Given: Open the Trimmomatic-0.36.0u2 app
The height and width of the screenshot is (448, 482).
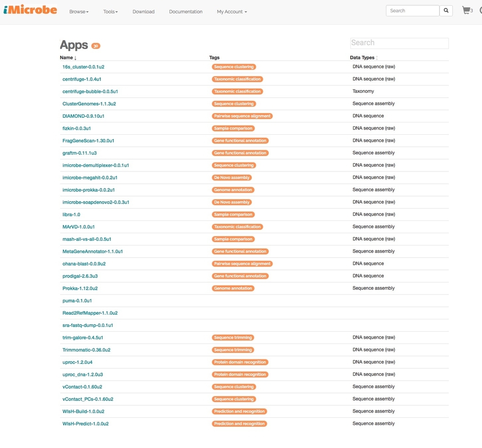Looking at the screenshot, I should 87,350.
